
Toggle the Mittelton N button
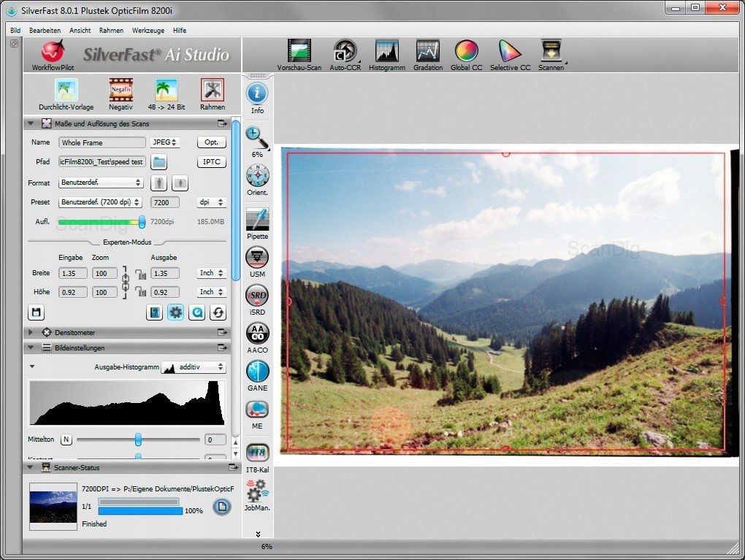point(66,440)
